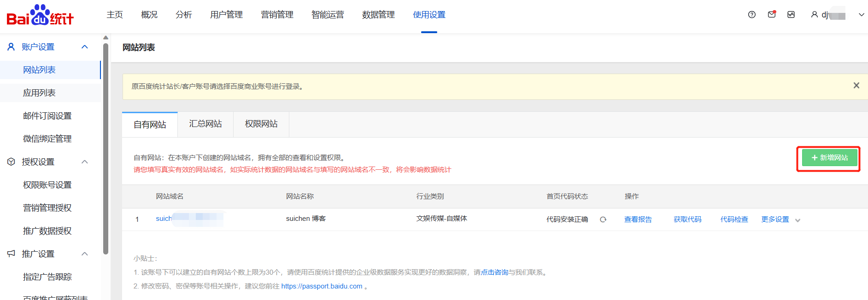Select 网站列表 in the sidebar
Viewport: 868px width, 300px height.
[50, 70]
